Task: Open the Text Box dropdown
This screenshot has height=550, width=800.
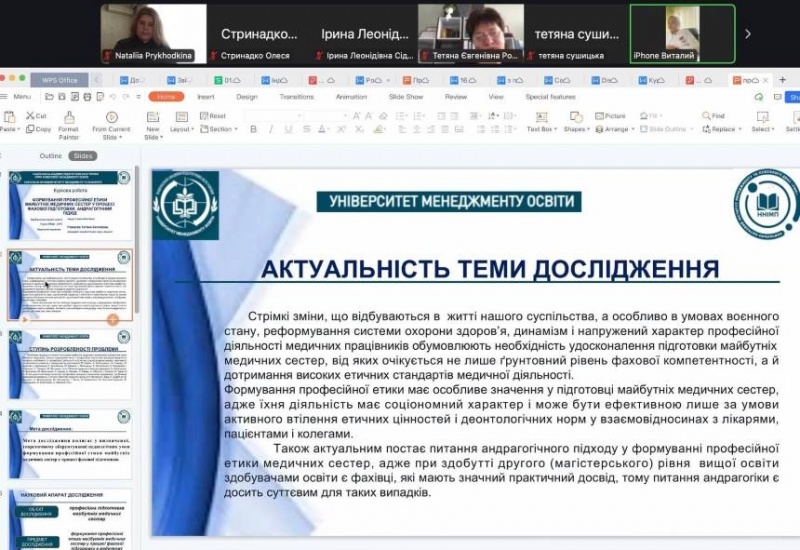Action: 541,129
